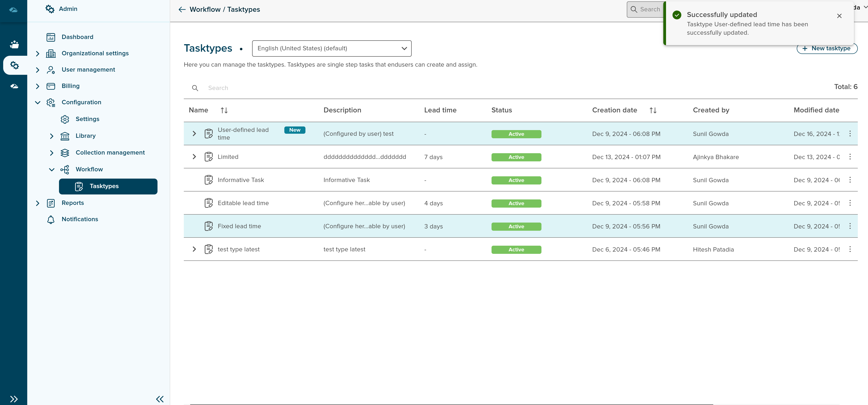The height and width of the screenshot is (405, 868).
Task: Open the English (United States) language dropdown
Action: [x=332, y=49]
